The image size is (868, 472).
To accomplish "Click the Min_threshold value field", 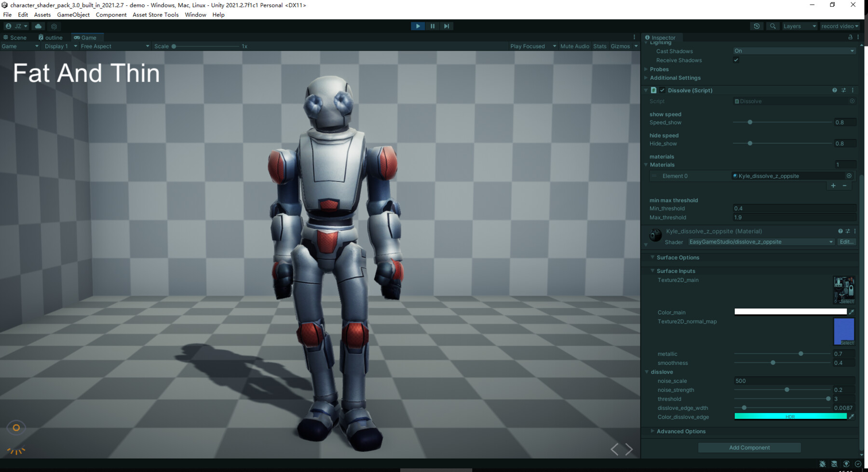I will [x=793, y=208].
